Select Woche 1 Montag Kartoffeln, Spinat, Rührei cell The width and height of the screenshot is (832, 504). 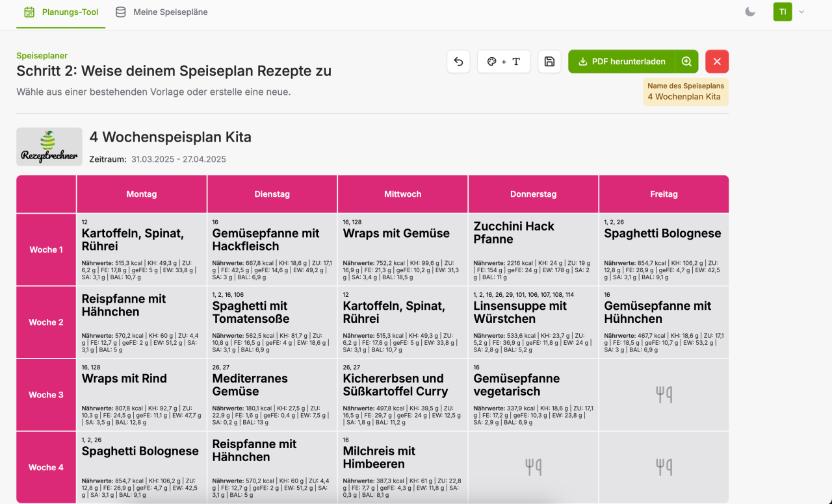click(142, 250)
